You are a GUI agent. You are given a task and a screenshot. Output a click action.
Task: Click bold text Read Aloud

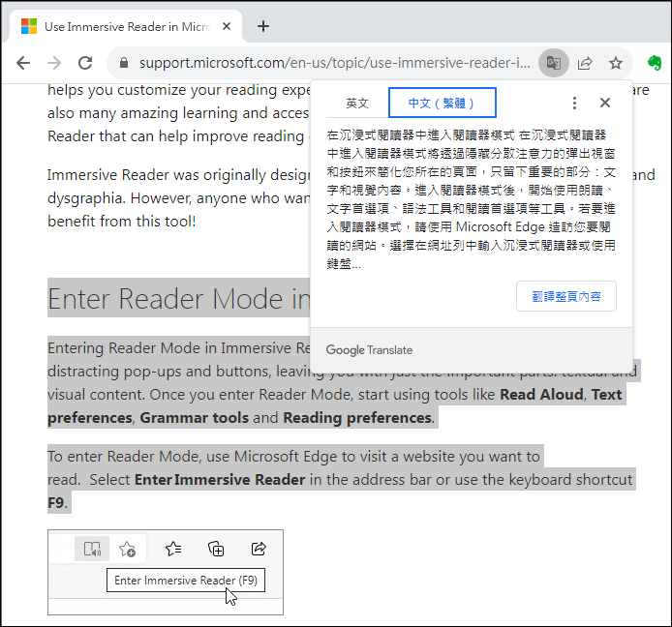pos(541,395)
